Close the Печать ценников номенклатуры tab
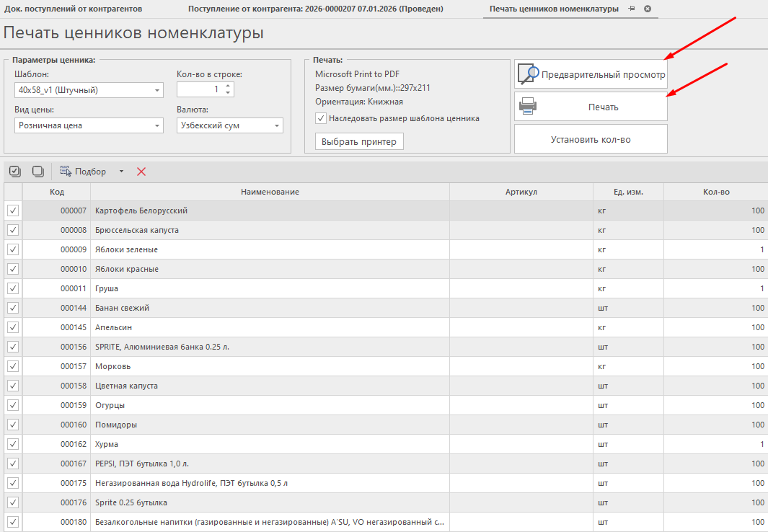Image resolution: width=768 pixels, height=532 pixels. pos(647,9)
